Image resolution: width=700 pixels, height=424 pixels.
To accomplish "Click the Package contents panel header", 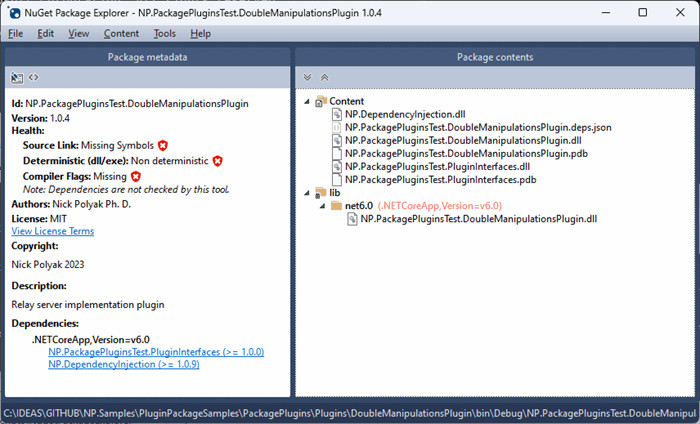I will coord(495,57).
